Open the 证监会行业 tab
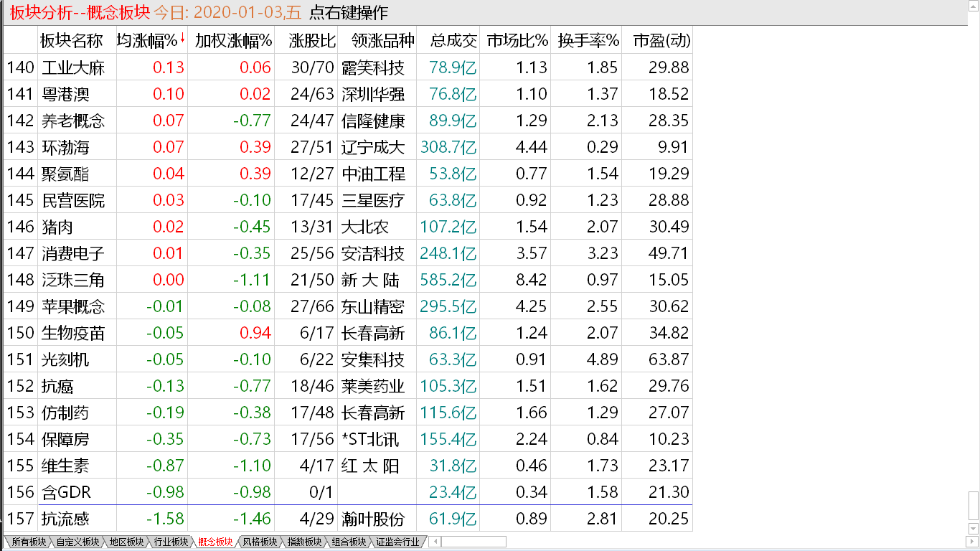 click(397, 542)
